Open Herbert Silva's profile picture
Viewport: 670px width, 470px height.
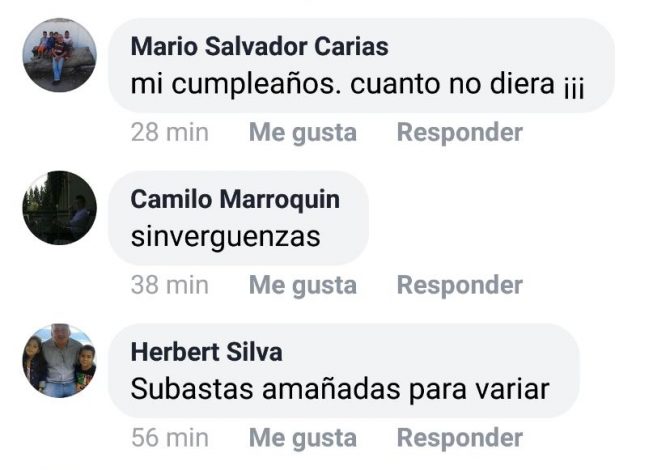59,361
